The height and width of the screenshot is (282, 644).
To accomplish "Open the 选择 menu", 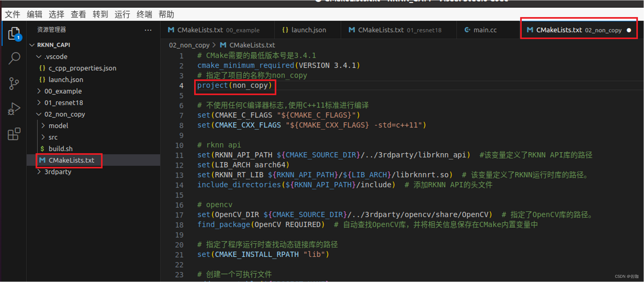I will click(x=57, y=14).
